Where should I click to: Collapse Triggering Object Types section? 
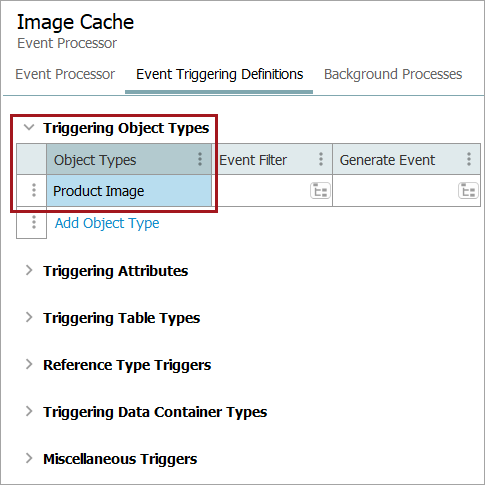coord(29,127)
